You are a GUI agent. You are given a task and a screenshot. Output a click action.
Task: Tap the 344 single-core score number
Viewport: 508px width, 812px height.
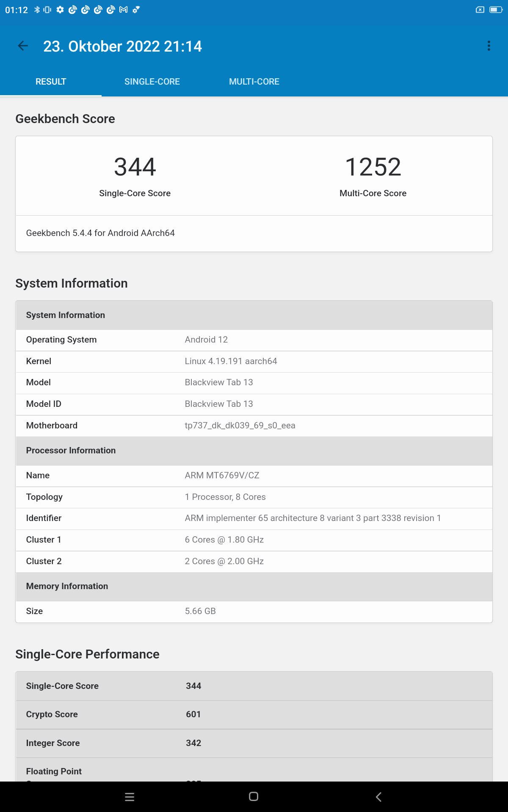click(135, 167)
